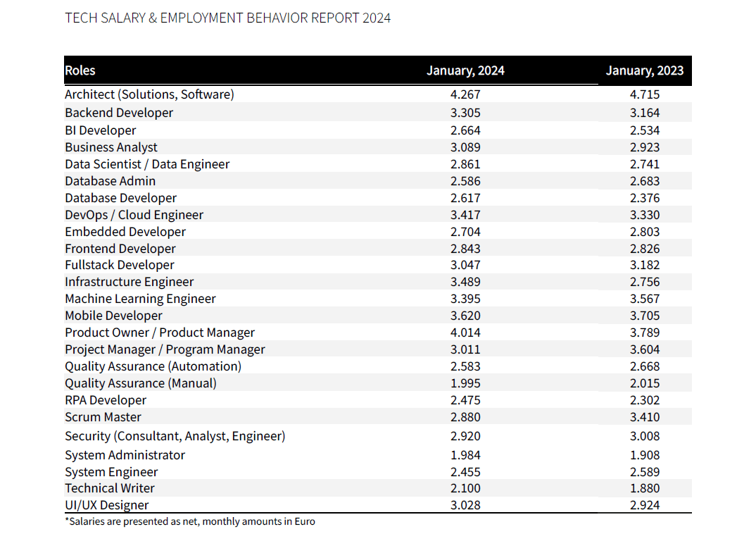Select the 'Frontend Developer' role name
Screen dimensions: 756x541
click(120, 249)
